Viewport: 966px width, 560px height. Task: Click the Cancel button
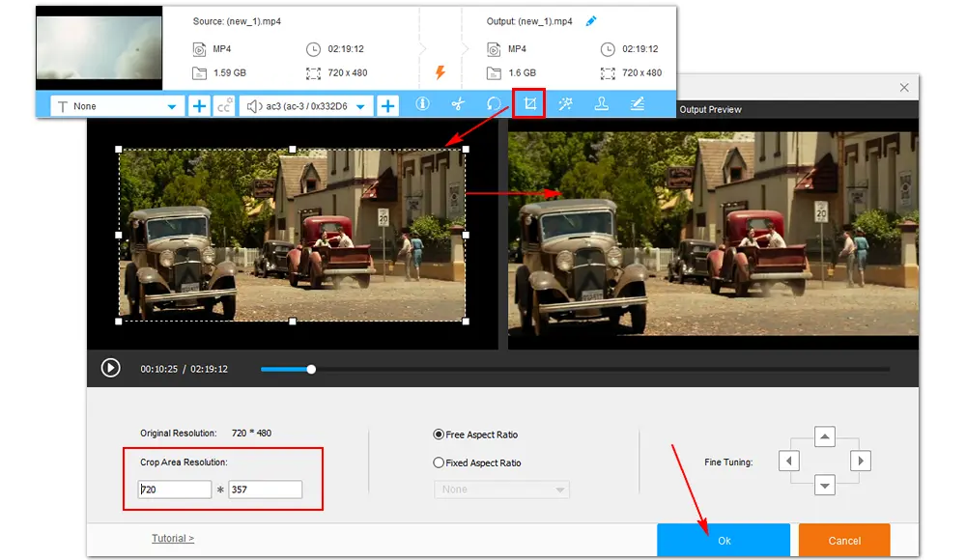(x=844, y=541)
